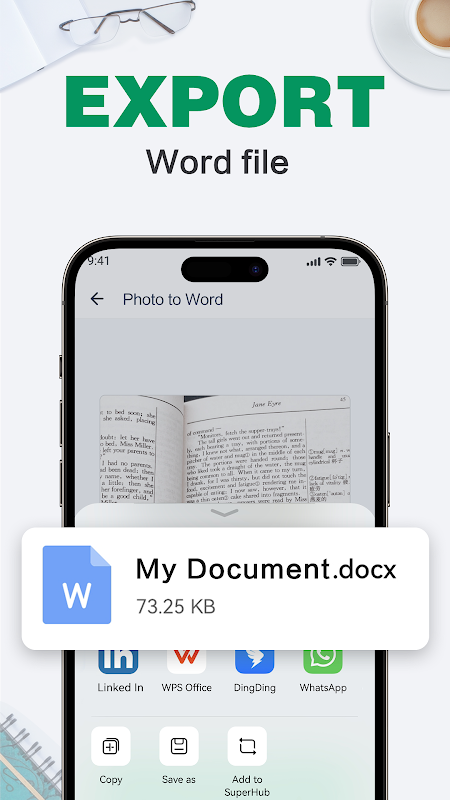Click the Word file subtitle

click(x=217, y=162)
